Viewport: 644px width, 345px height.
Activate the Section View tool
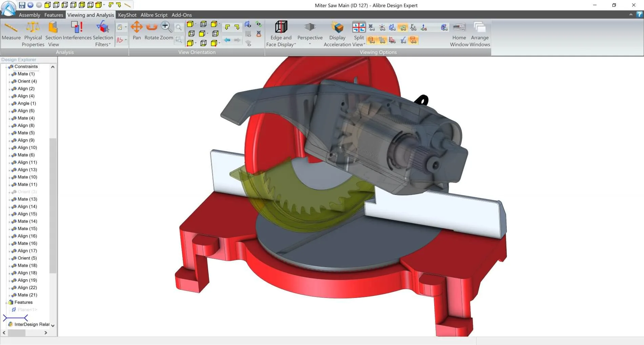(x=54, y=34)
